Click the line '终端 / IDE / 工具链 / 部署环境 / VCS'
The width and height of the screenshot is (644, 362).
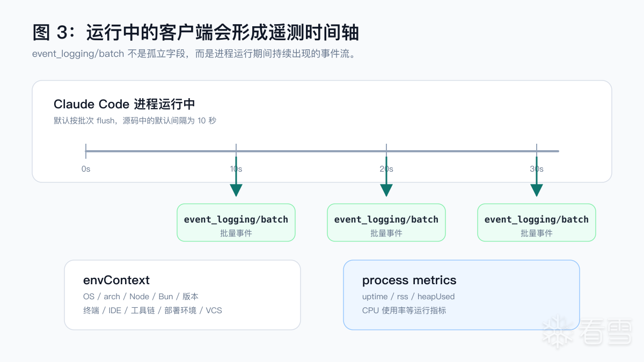(152, 311)
